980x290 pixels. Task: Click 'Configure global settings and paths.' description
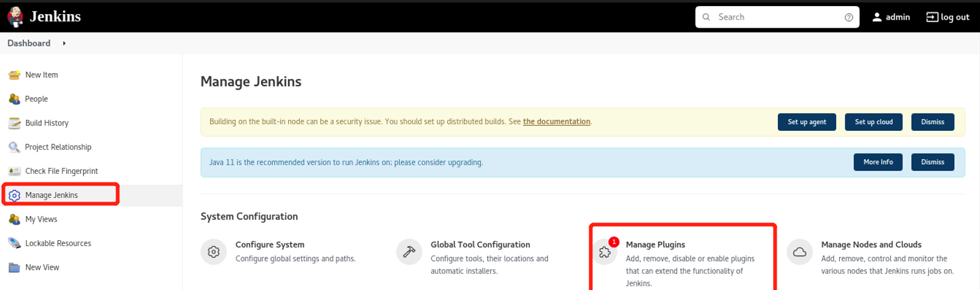[x=296, y=259]
